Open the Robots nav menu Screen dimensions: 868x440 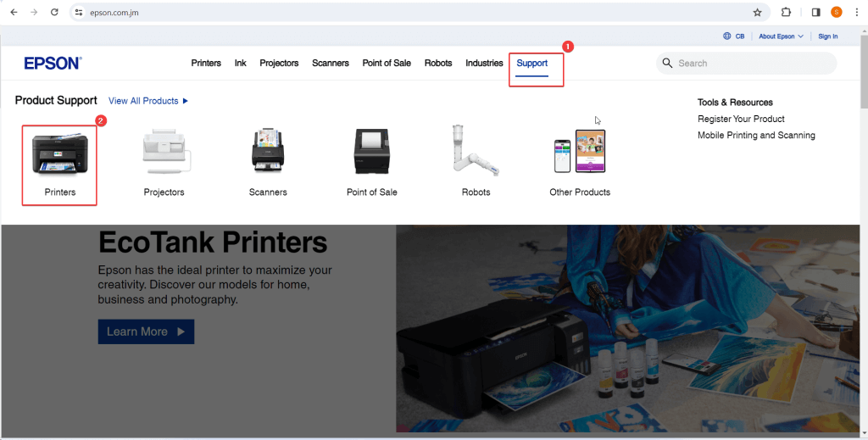tap(438, 63)
